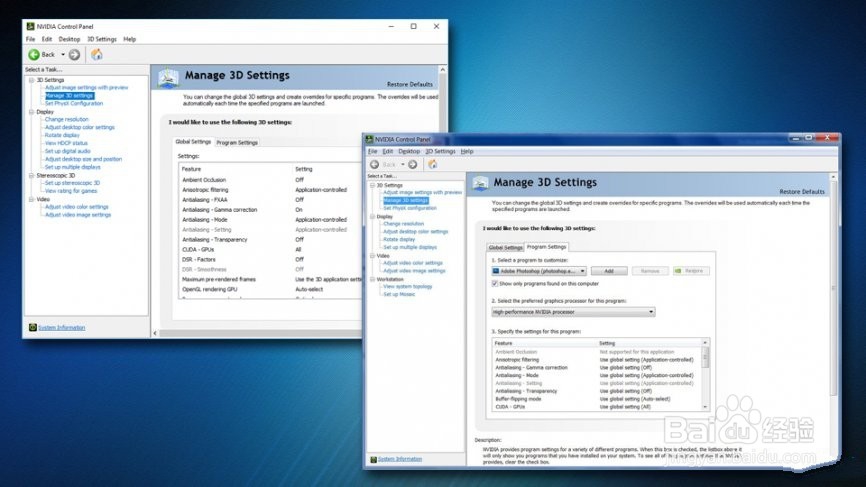The width and height of the screenshot is (866, 487).
Task: Open System Information link in left window
Action: 62,327
